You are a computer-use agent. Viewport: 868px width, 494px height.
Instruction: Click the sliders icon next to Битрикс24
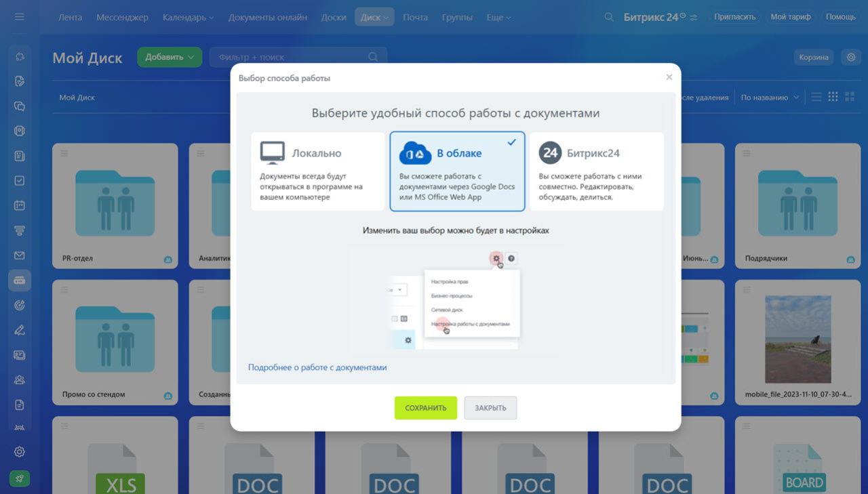point(693,18)
